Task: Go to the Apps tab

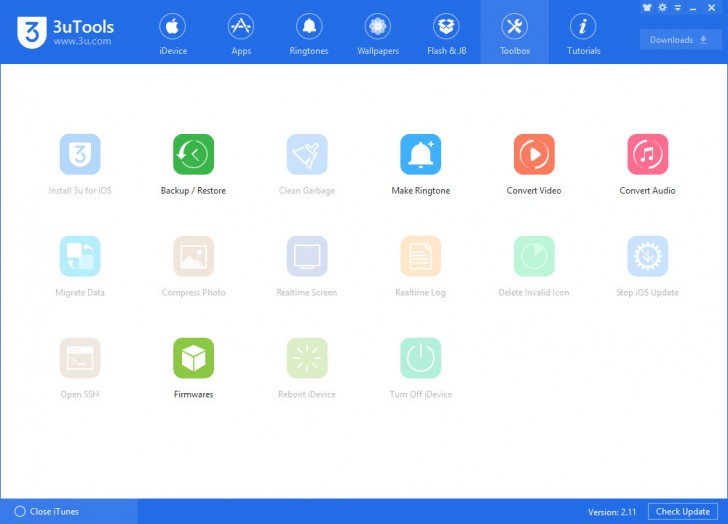Action: (241, 33)
